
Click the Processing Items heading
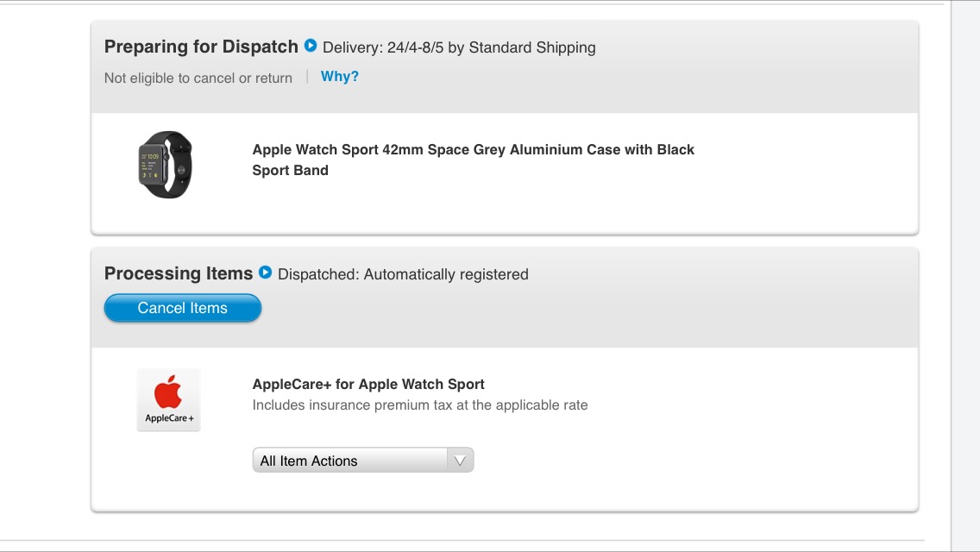(179, 273)
